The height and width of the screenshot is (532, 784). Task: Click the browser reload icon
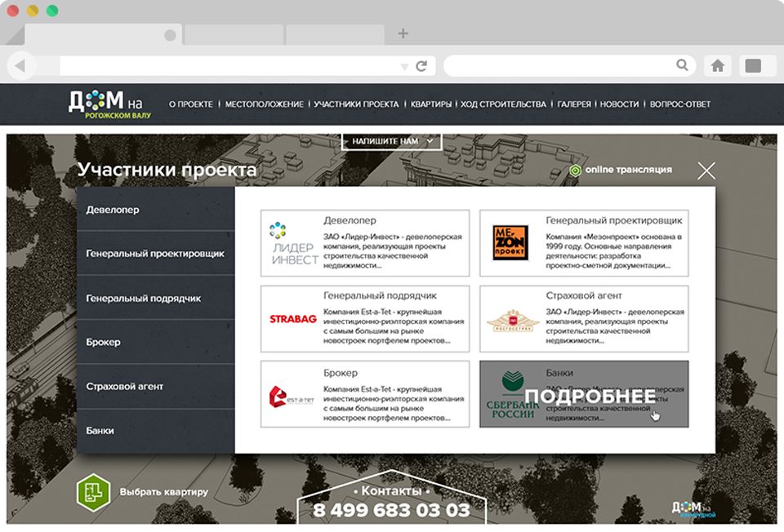(421, 66)
